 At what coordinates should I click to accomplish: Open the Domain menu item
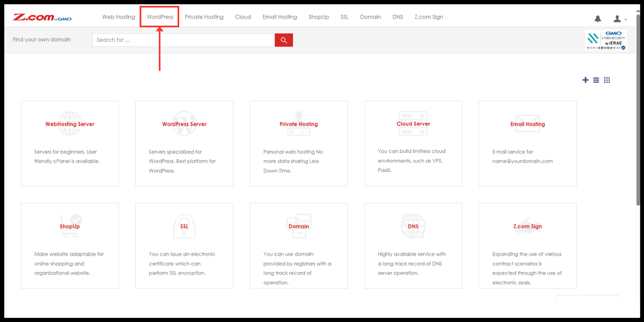pyautogui.click(x=370, y=17)
